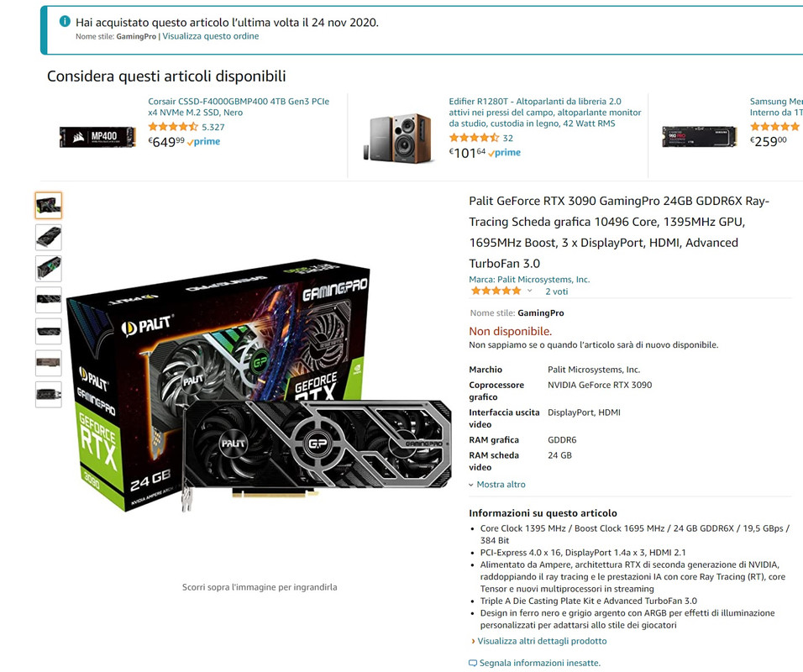
Task: Click the 2 voti ratings link
Action: pyautogui.click(x=557, y=291)
